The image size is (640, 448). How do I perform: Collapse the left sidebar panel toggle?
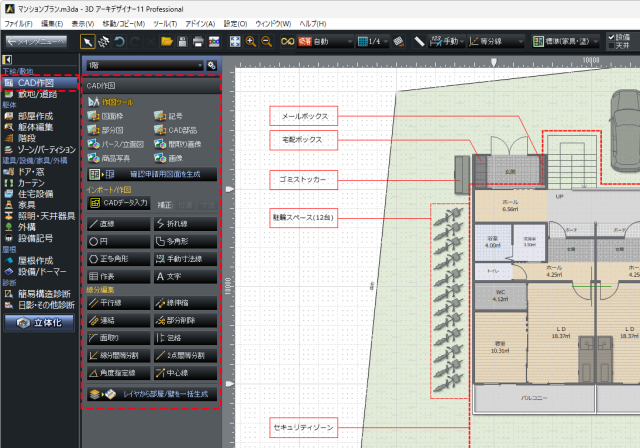click(x=7, y=60)
